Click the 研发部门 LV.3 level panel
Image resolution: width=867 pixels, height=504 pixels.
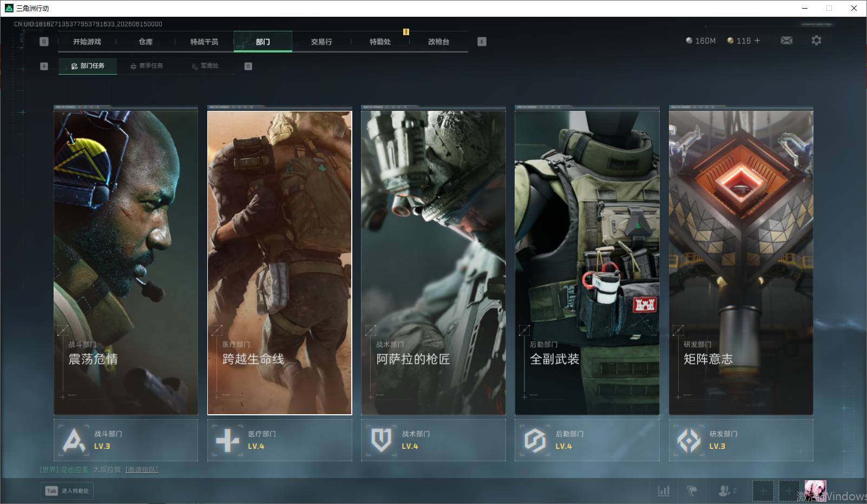(x=741, y=440)
